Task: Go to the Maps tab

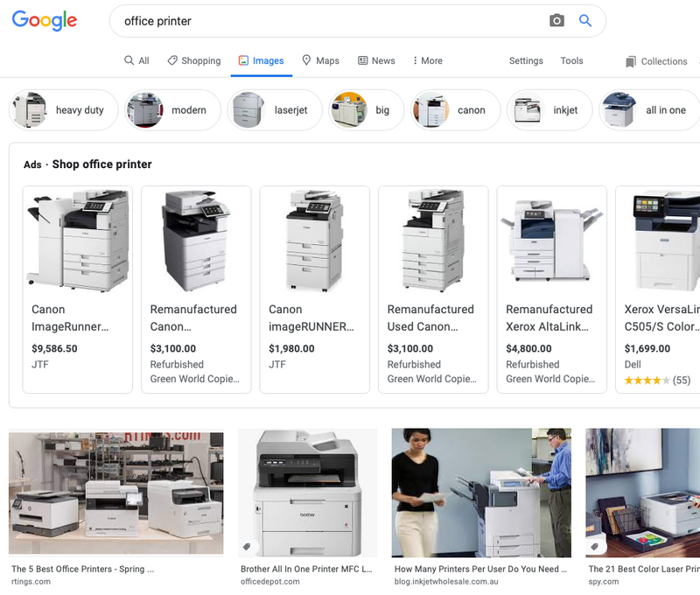Action: [x=320, y=60]
